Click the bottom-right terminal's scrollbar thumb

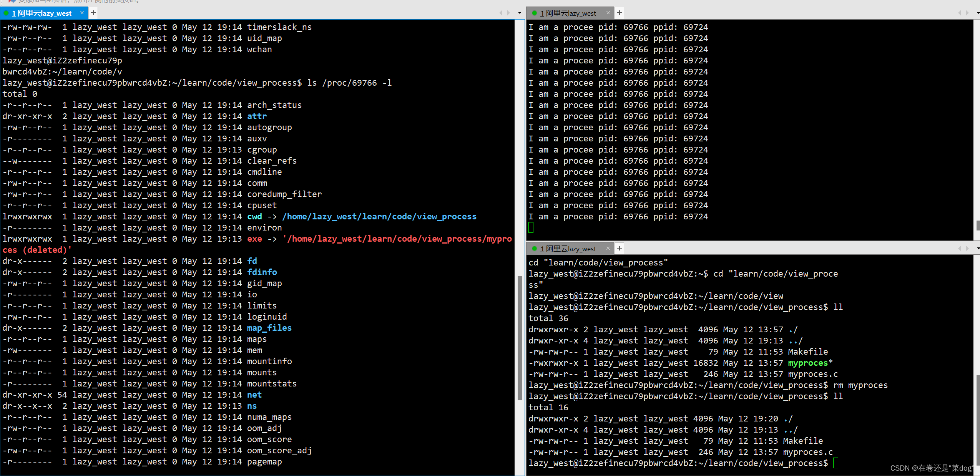coord(978,420)
